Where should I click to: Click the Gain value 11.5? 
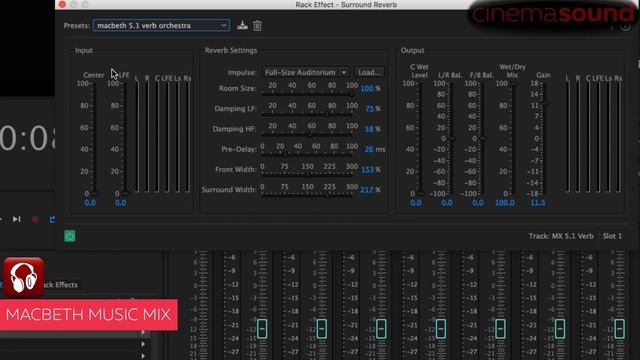[538, 203]
